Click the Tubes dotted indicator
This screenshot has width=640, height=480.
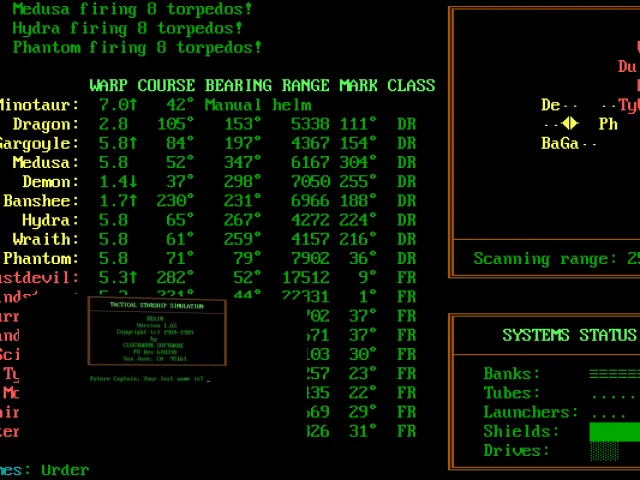tap(614, 397)
